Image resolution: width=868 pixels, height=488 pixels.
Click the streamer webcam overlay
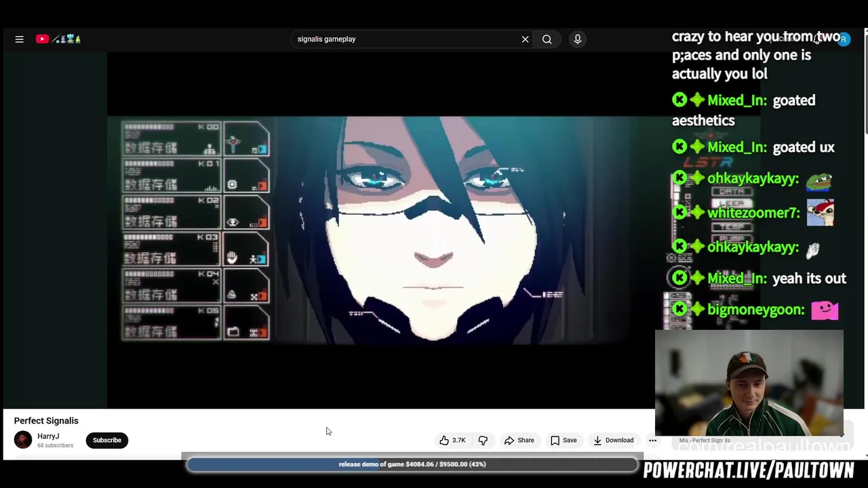pyautogui.click(x=749, y=383)
